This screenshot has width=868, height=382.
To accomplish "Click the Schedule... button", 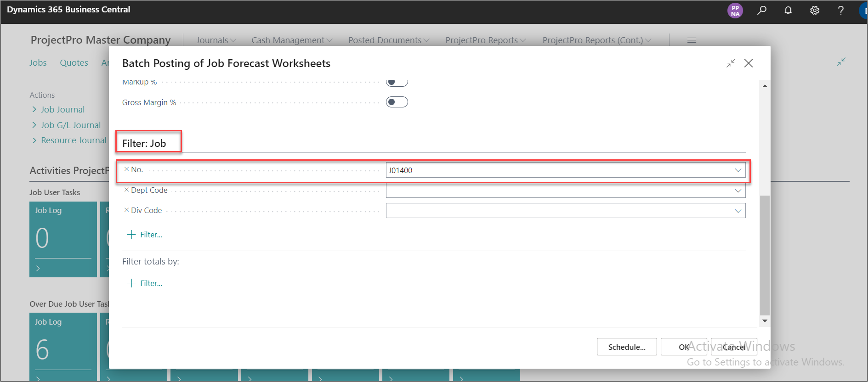I will tap(626, 347).
